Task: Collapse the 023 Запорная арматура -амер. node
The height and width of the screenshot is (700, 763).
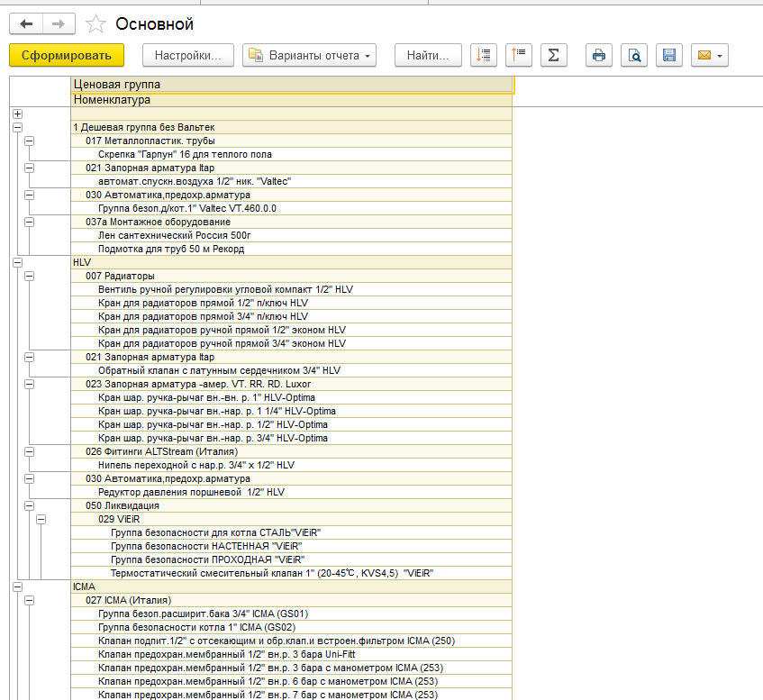Action: [29, 384]
